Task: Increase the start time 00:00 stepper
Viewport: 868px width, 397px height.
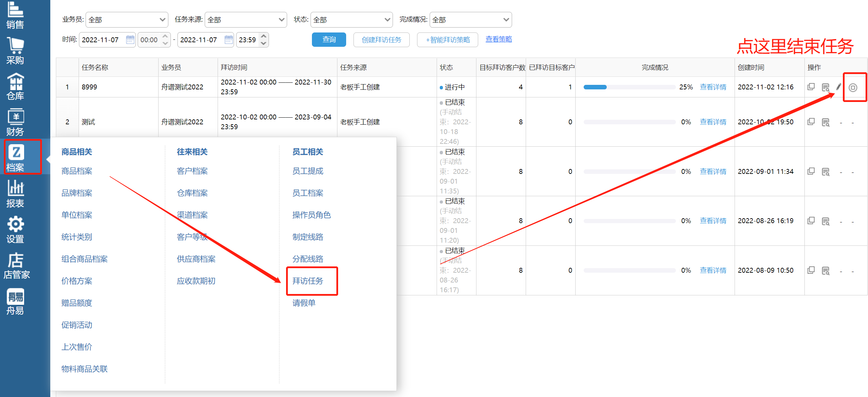Action: tap(165, 36)
